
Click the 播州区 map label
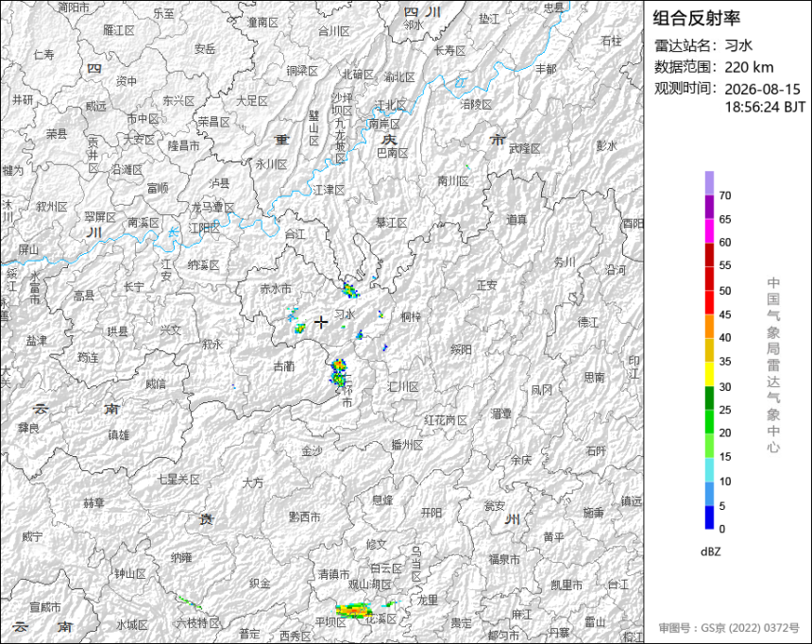[x=407, y=445]
